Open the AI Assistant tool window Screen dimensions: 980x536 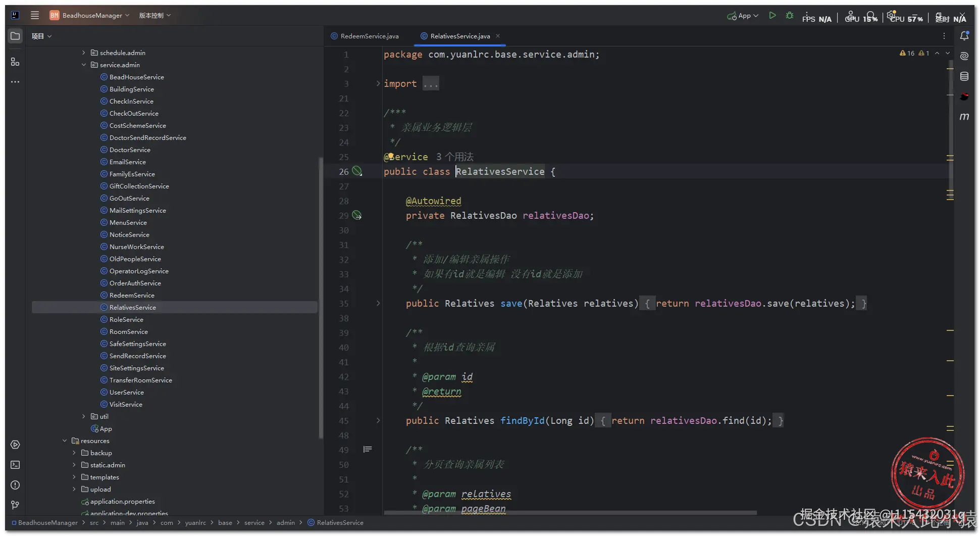[x=964, y=56]
